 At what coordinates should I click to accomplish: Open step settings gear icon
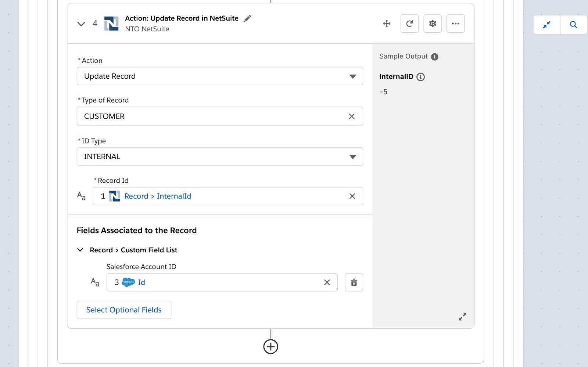click(433, 24)
